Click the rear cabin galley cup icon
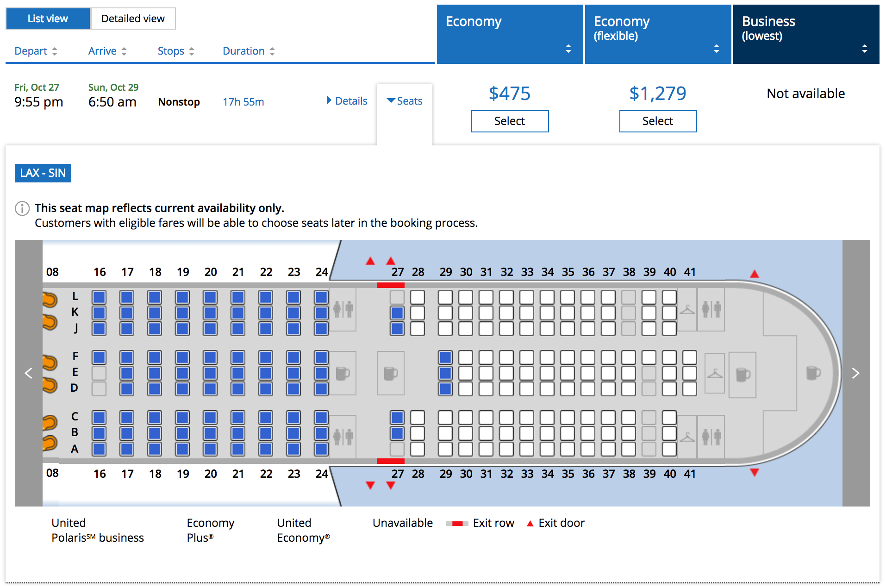The width and height of the screenshot is (886, 588). (813, 373)
